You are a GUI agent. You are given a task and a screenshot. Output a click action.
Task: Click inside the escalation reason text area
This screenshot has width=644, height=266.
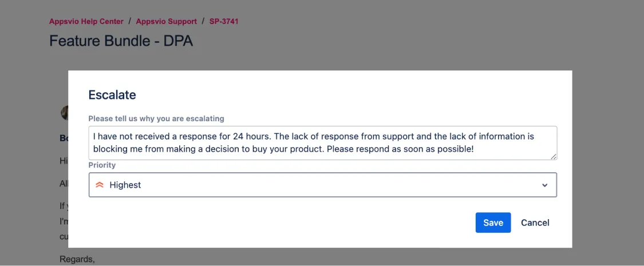[322, 142]
